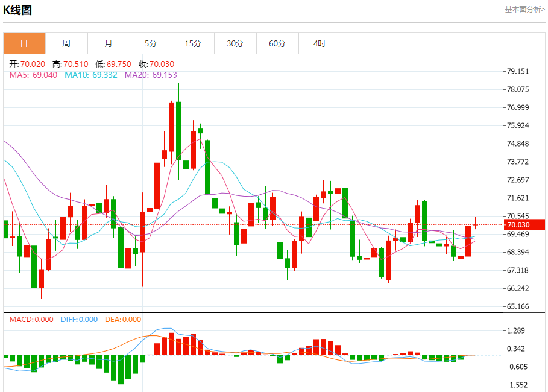
Task: Switch to the 月 monthly tab
Action: tap(109, 43)
